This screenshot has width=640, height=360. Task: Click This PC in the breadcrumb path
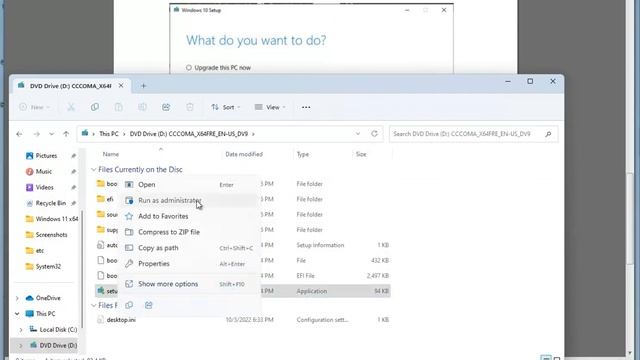[109, 134]
